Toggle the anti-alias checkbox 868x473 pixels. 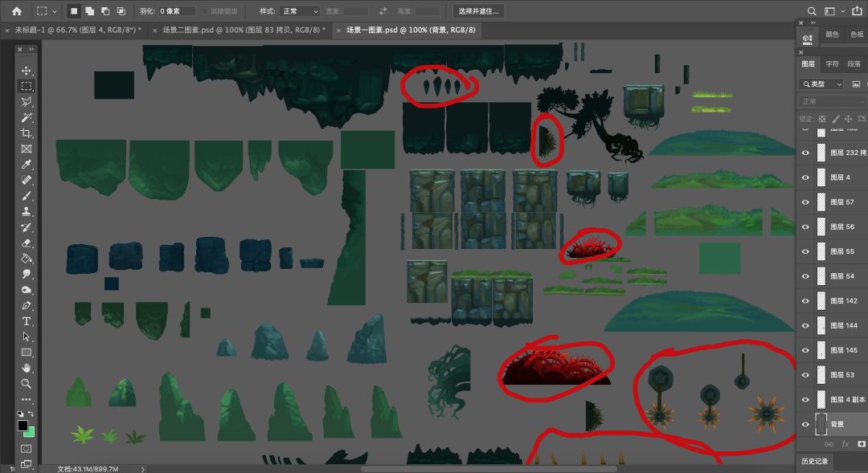coord(206,11)
